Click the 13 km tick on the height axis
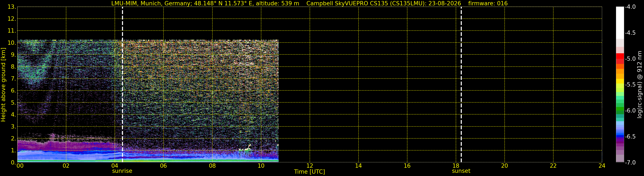The image size is (644, 176). pyautogui.click(x=12, y=7)
